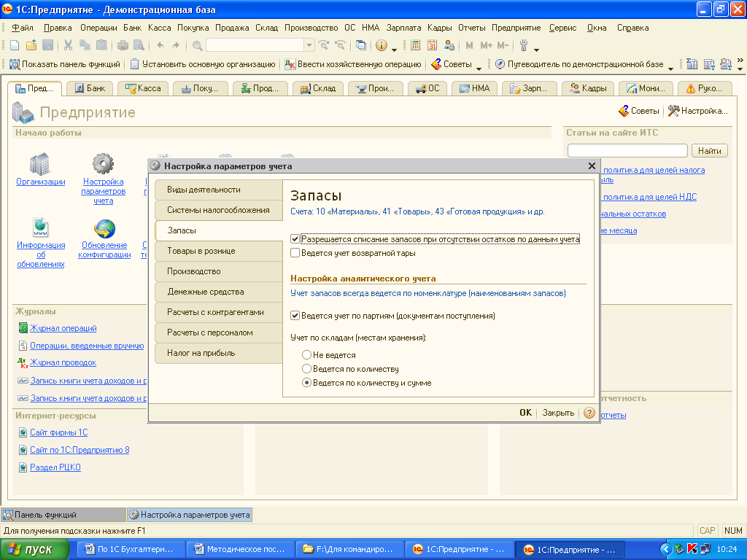Toggle Разрешается списание запасов при отсутствии остатков
Screen dimensions: 747x560
pos(295,239)
